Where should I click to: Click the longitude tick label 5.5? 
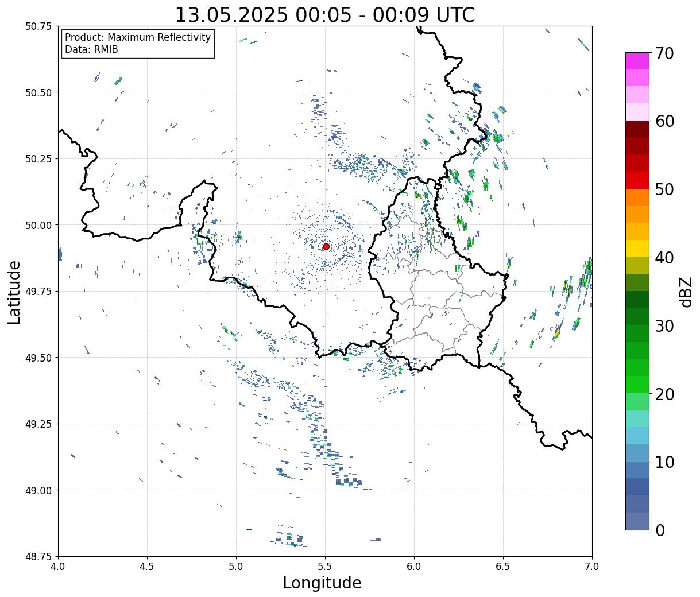[x=325, y=567]
